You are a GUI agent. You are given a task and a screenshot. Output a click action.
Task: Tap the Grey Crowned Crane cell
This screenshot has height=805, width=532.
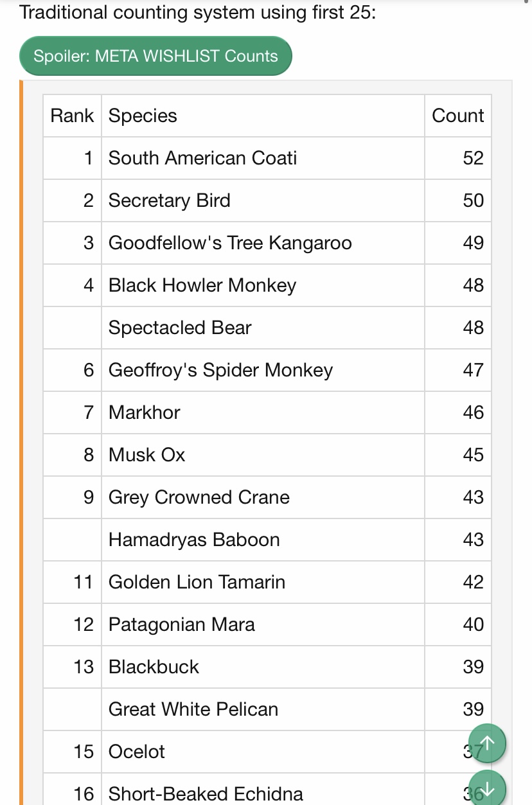tap(263, 497)
